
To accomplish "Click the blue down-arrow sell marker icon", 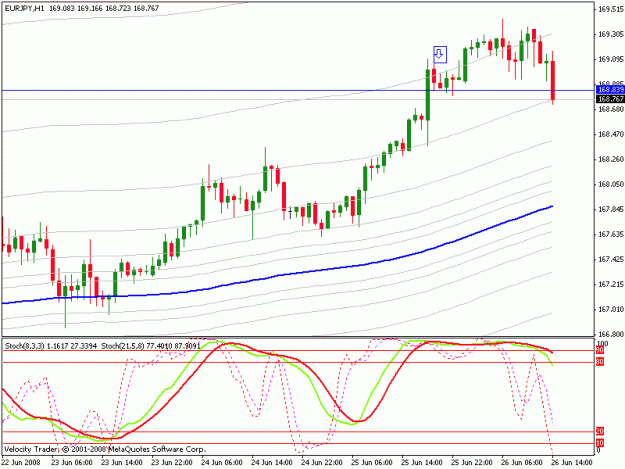I will pos(440,55).
